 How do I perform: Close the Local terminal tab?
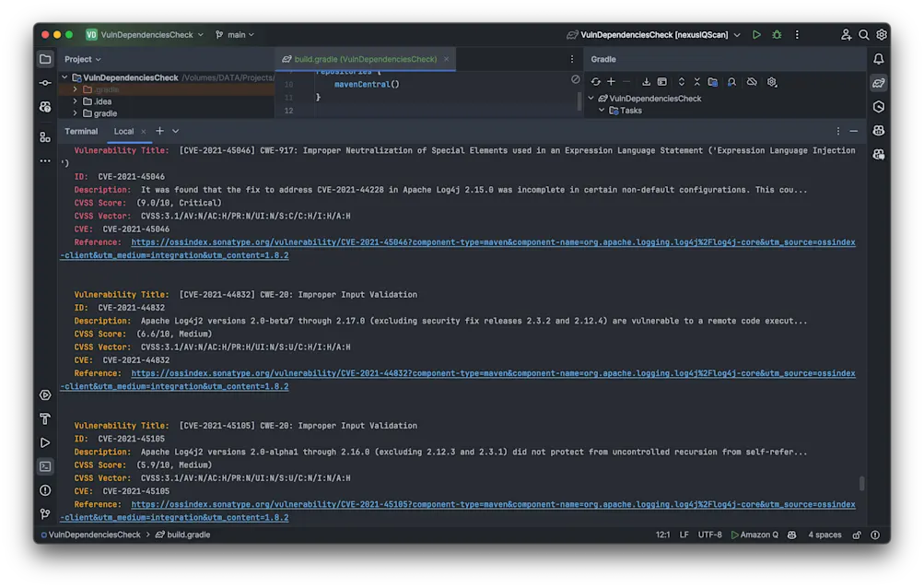(x=143, y=132)
